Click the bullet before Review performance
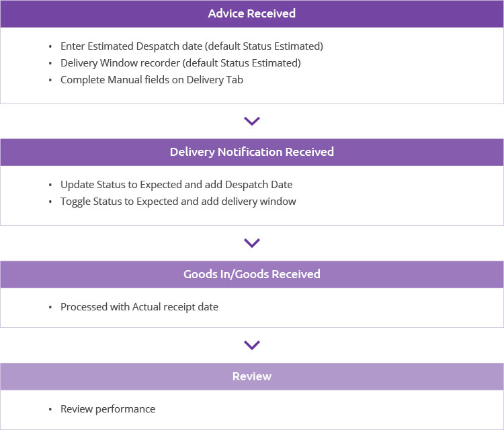The image size is (504, 430). [50, 410]
